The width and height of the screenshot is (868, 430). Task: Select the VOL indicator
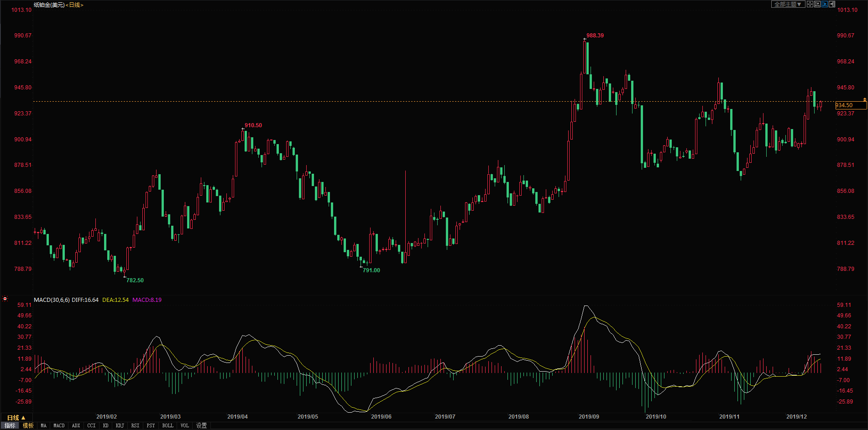(x=185, y=425)
